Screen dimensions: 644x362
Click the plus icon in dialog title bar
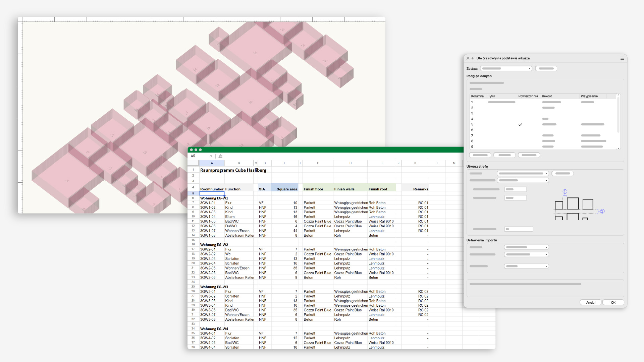pos(473,58)
